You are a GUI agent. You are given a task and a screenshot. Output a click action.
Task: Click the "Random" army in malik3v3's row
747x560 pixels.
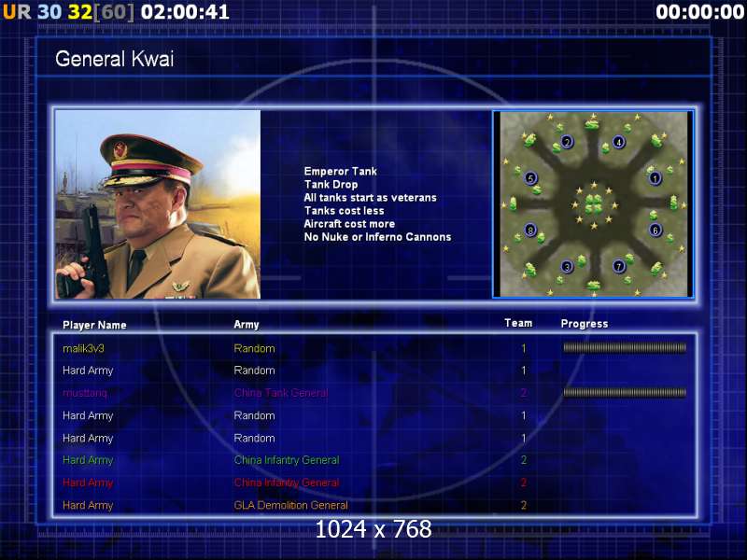[254, 348]
